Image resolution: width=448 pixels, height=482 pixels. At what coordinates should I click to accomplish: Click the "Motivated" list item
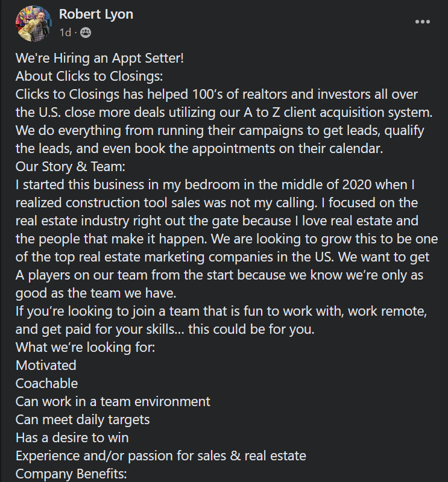point(46,365)
